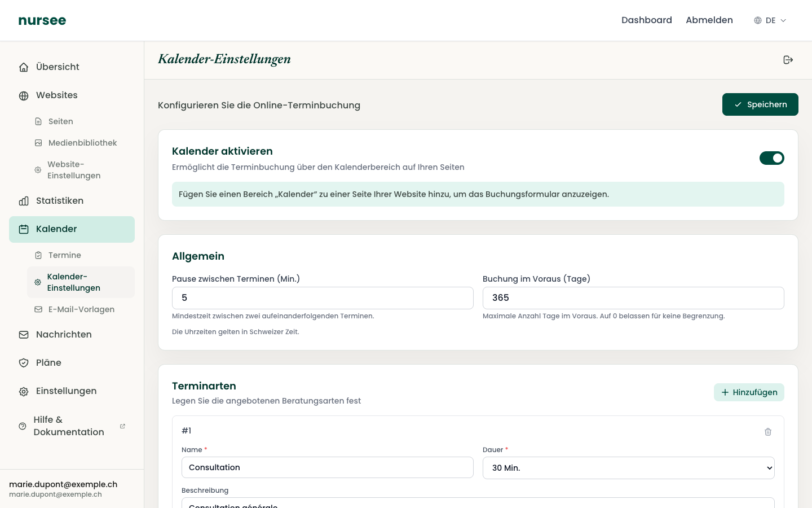
Task: Open the Dashboard link
Action: (647, 20)
